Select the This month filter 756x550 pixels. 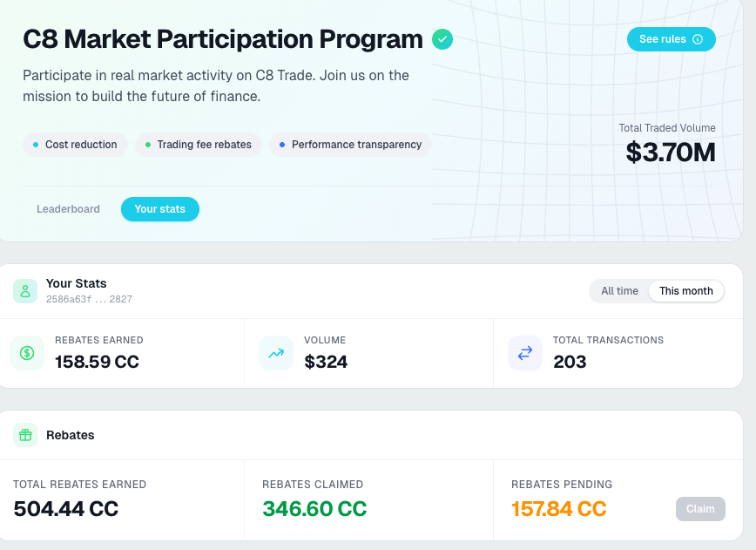click(x=685, y=291)
